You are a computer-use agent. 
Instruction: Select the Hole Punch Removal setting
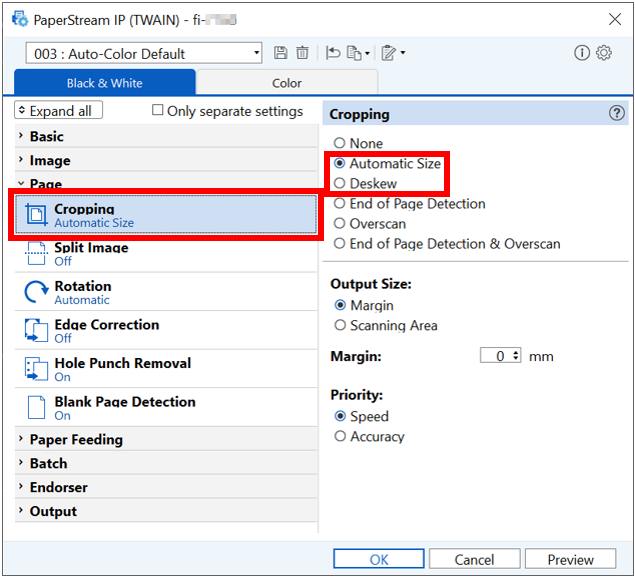pos(166,369)
